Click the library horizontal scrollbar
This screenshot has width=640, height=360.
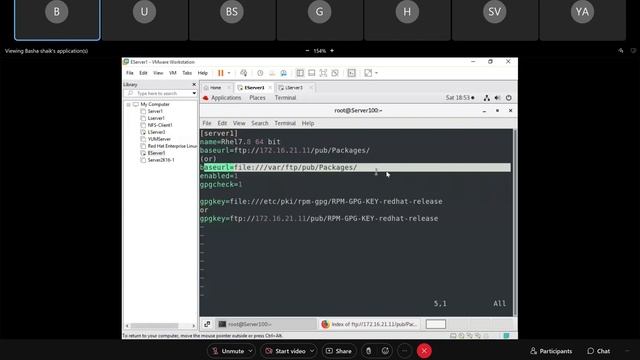point(154,326)
